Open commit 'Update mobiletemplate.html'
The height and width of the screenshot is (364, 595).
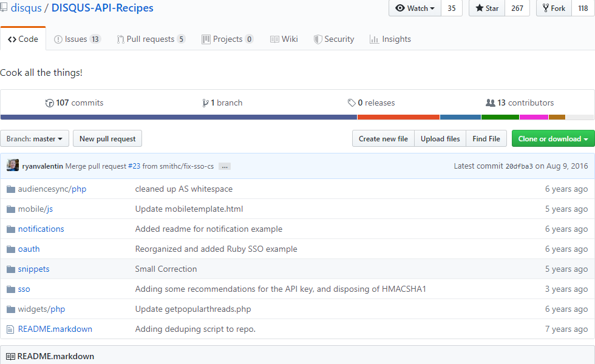point(189,209)
